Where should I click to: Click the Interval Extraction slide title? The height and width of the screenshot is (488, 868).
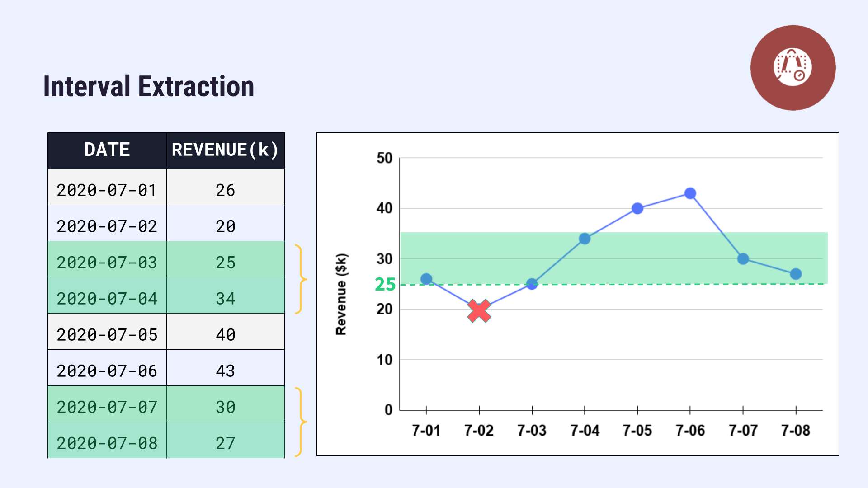(149, 86)
